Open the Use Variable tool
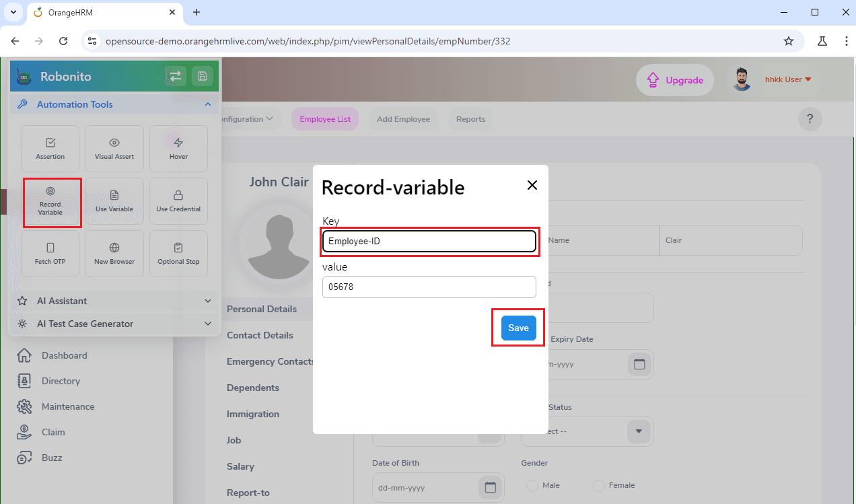The height and width of the screenshot is (504, 856). 114,201
